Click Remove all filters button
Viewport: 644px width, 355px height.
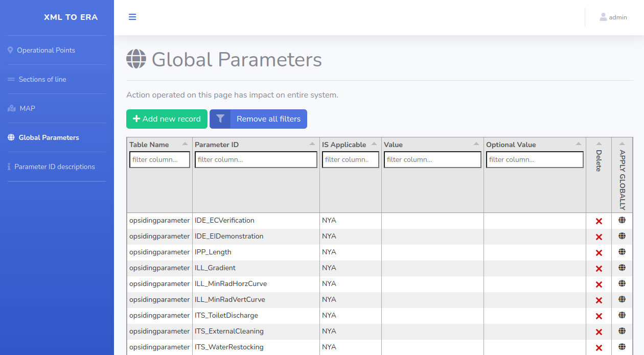point(258,119)
